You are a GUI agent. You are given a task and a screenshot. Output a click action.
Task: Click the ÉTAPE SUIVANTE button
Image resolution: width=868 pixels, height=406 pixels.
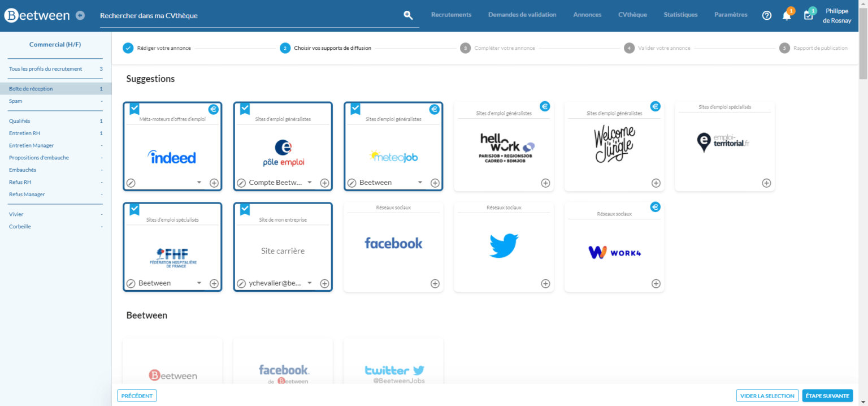pos(827,396)
